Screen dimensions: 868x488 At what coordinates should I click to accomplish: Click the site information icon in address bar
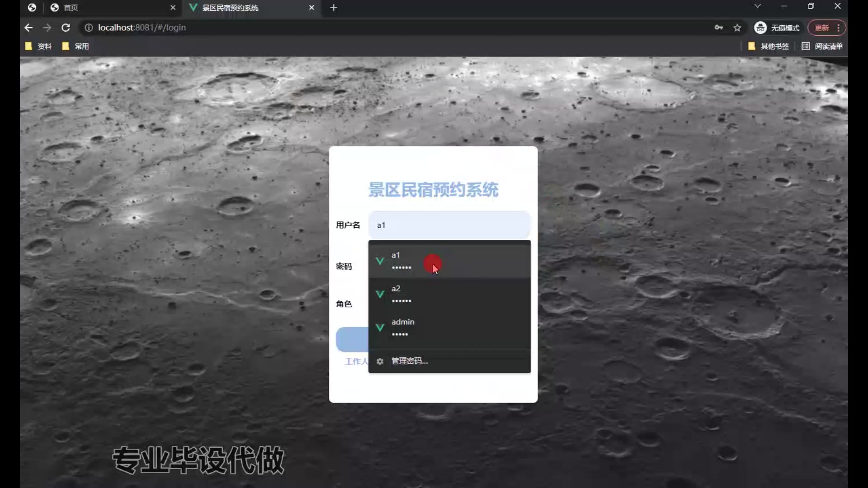(89, 28)
